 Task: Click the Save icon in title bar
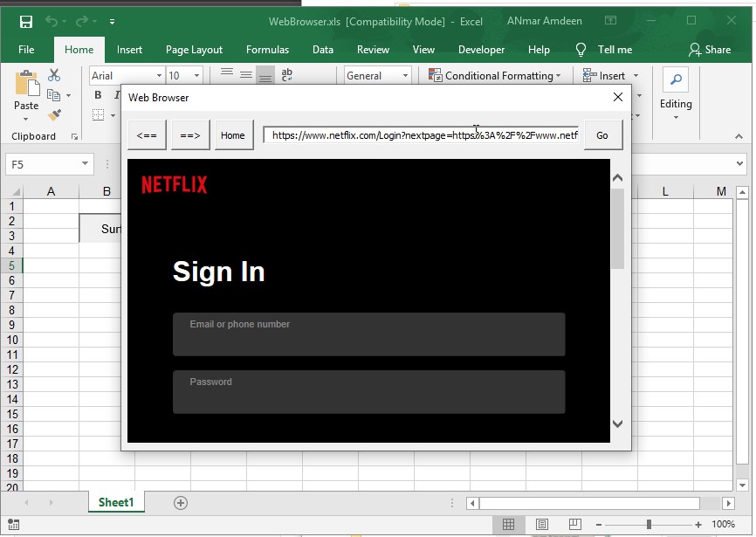[x=26, y=21]
